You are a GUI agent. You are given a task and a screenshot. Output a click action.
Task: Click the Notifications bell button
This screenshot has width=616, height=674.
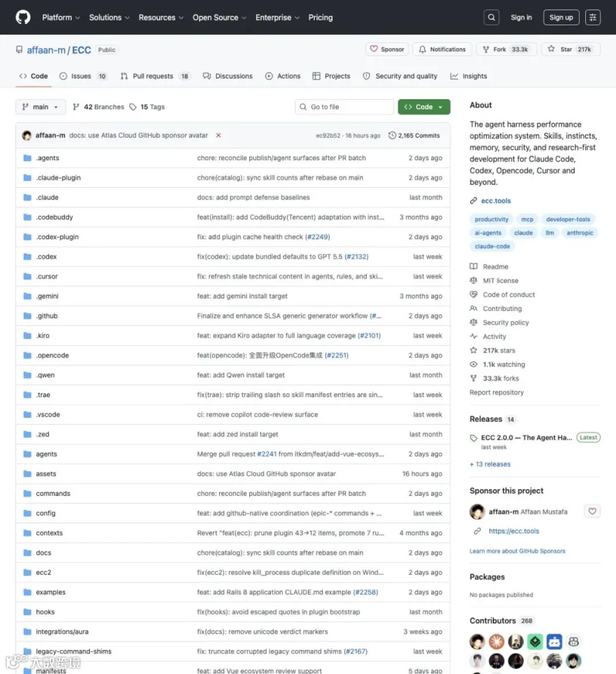(442, 49)
